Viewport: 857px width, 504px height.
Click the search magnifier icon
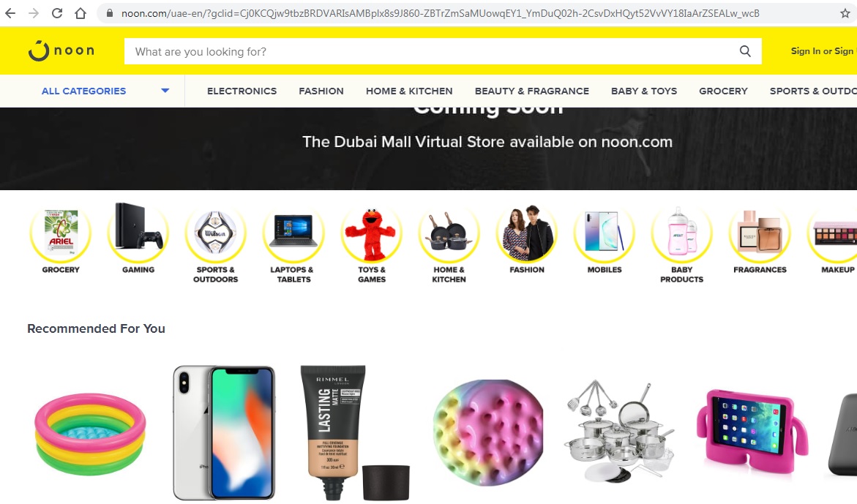pos(745,51)
